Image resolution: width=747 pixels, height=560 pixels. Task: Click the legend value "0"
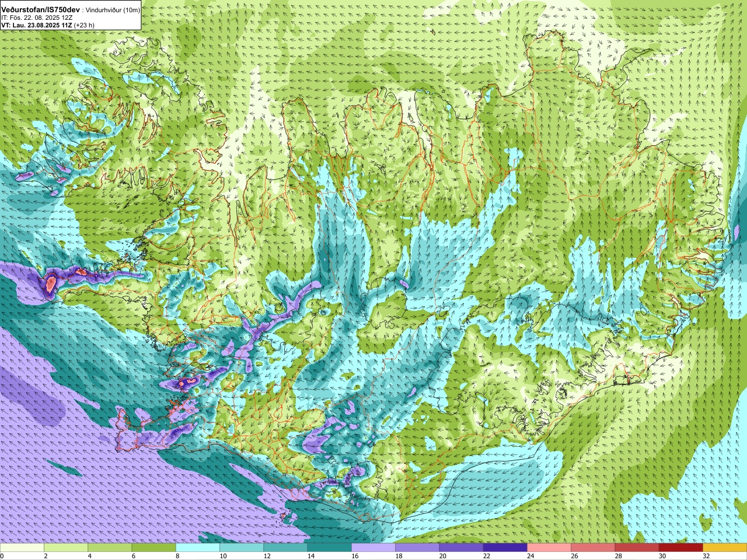tap(2, 556)
